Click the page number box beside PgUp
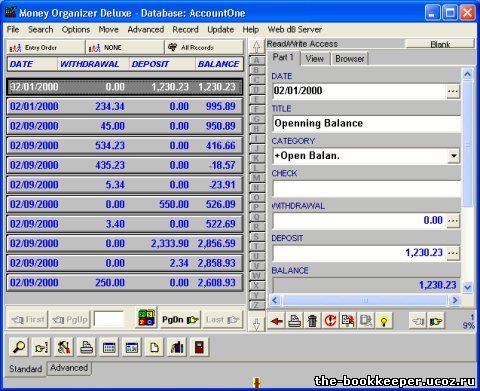The width and height of the screenshot is (480, 391). tap(109, 319)
